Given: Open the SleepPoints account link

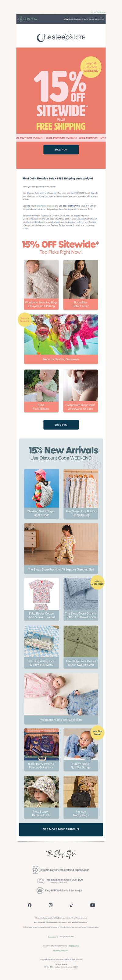Looking at the screenshot, I should coord(45,206).
